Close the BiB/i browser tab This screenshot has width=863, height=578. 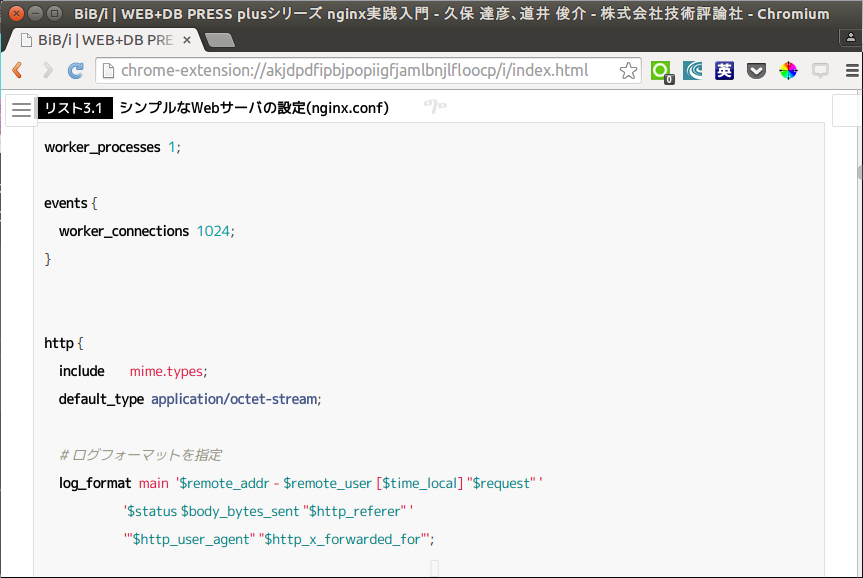click(x=187, y=40)
